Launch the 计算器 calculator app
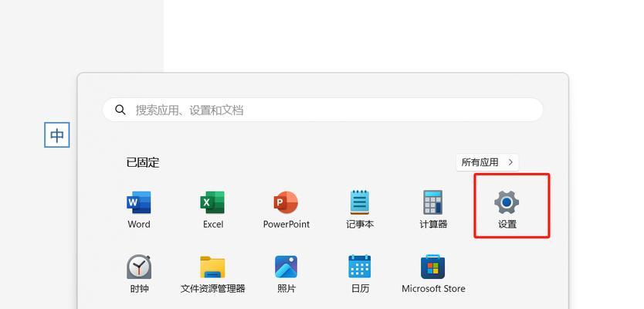 [433, 209]
